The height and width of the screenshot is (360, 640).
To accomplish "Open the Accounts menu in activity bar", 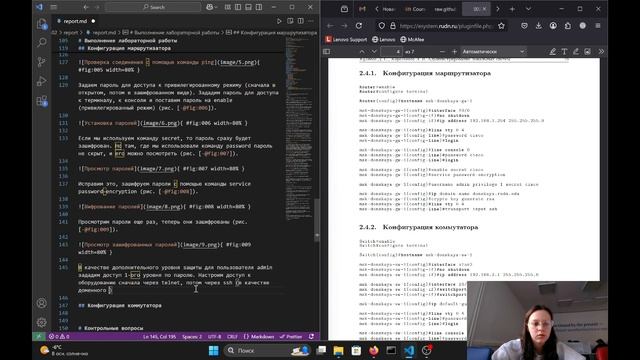I will pyautogui.click(x=42, y=303).
